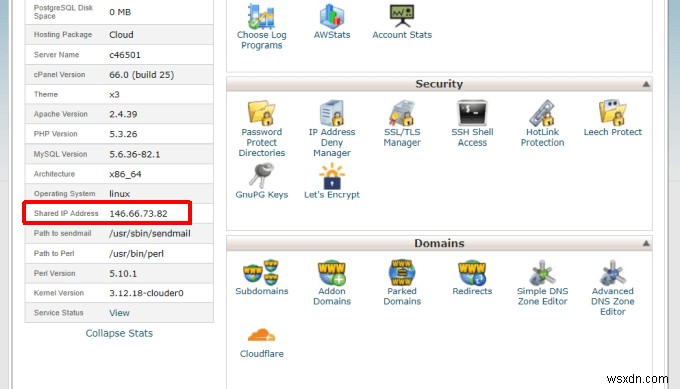Click Apache Version value 2.4.39
This screenshot has height=389, width=680.
123,114
